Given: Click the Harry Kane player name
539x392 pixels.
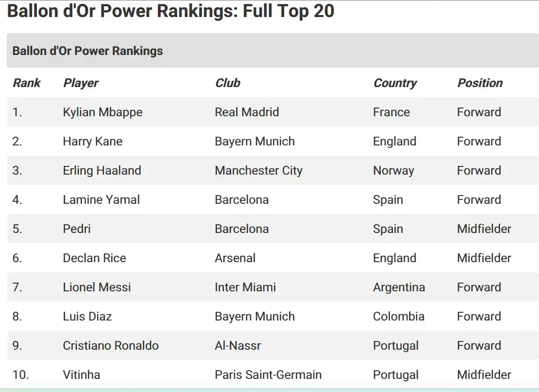Looking at the screenshot, I should pyautogui.click(x=93, y=142).
